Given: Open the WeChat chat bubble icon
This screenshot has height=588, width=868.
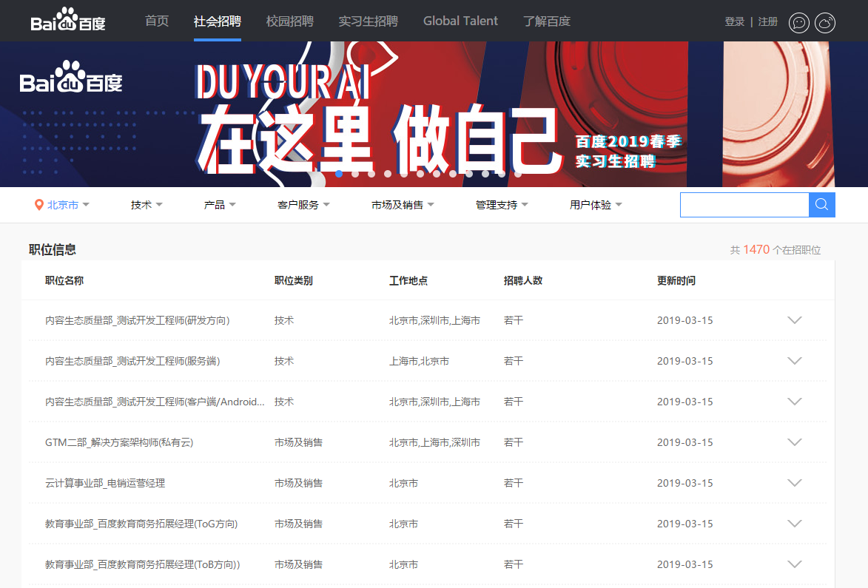Looking at the screenshot, I should [x=798, y=23].
